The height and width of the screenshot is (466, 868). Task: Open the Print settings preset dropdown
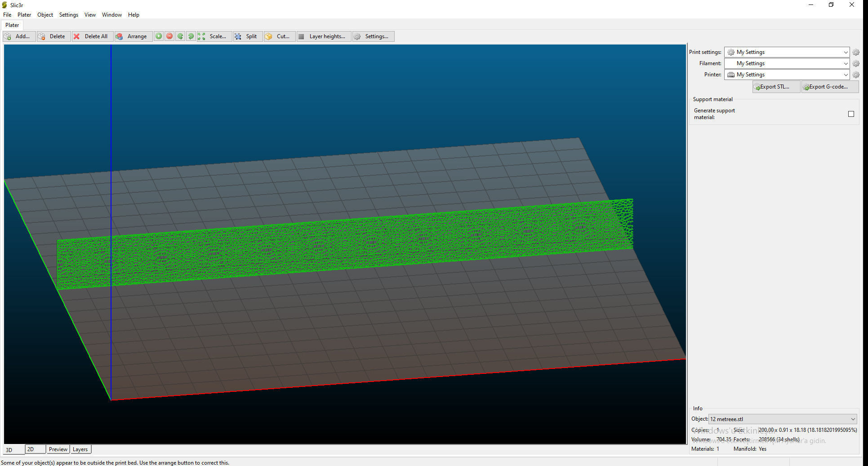point(787,52)
